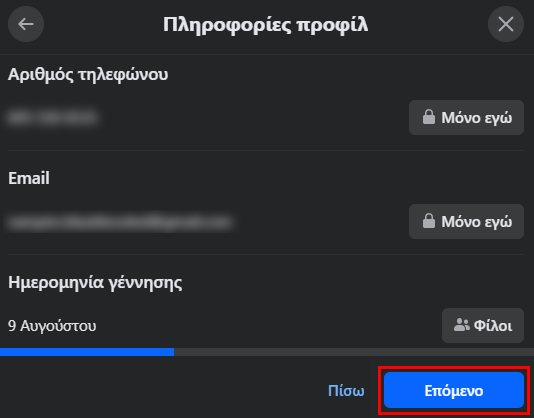Click the Πίσω link

coord(346,390)
